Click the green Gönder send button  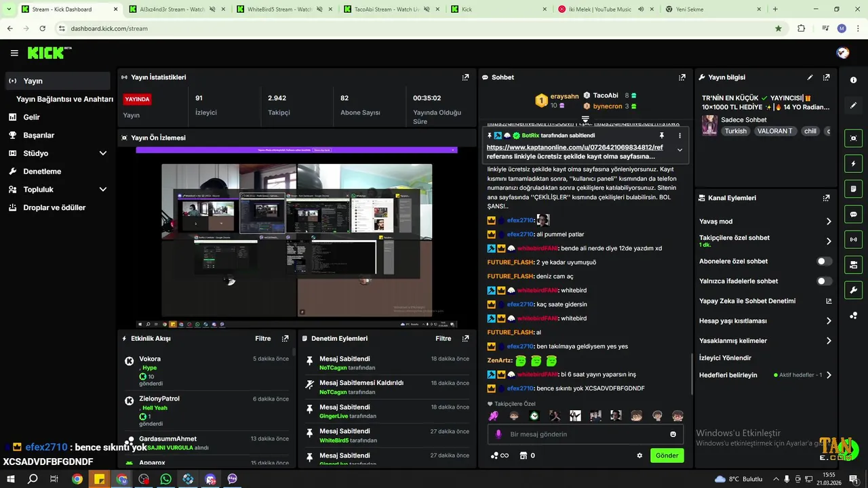click(667, 455)
